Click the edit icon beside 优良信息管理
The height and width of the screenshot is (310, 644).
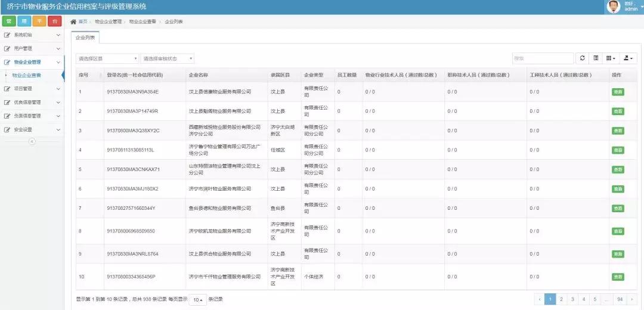tap(7, 102)
